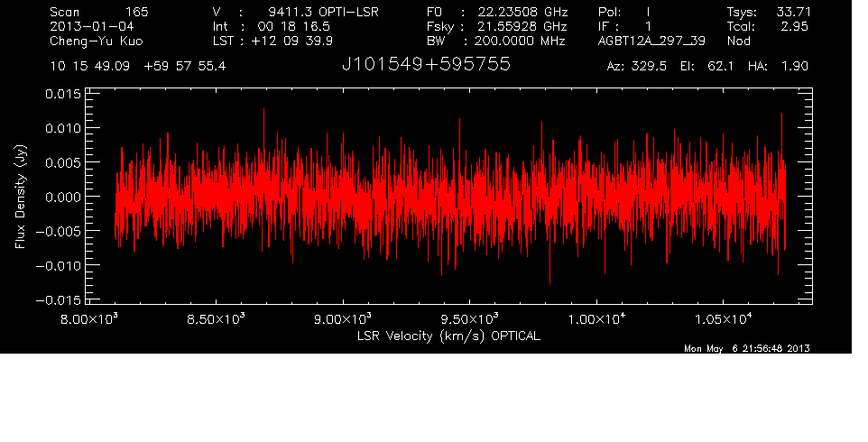Viewport: 868px width, 442px height.
Task: Click y-axis tick label −0.015
Action: [58, 300]
